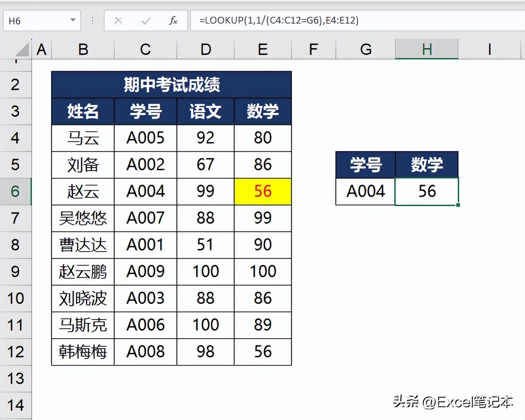This screenshot has width=525, height=420.
Task: Select the cell with name 赵云鹏
Action: tap(83, 272)
